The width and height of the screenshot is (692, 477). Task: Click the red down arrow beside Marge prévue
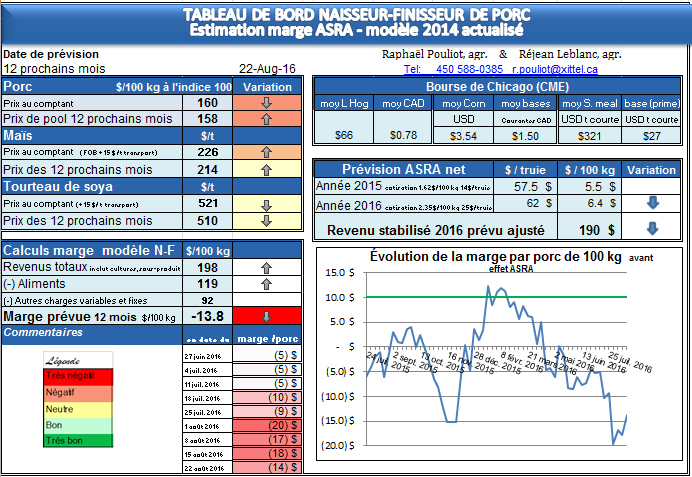pyautogui.click(x=265, y=316)
